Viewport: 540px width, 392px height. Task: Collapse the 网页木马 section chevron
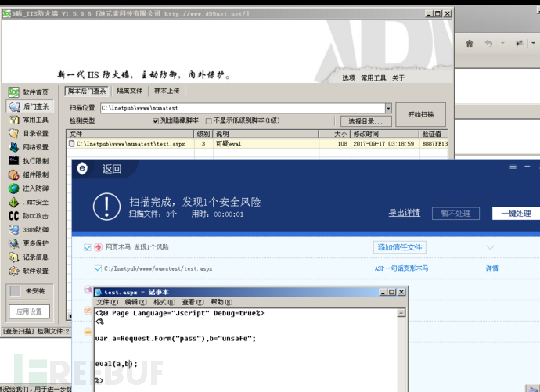(x=490, y=247)
